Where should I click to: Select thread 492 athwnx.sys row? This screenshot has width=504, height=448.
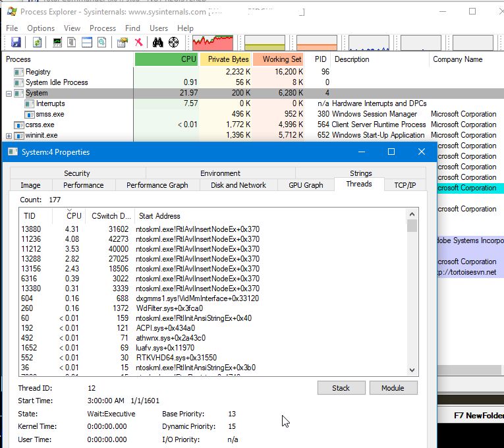click(212, 338)
